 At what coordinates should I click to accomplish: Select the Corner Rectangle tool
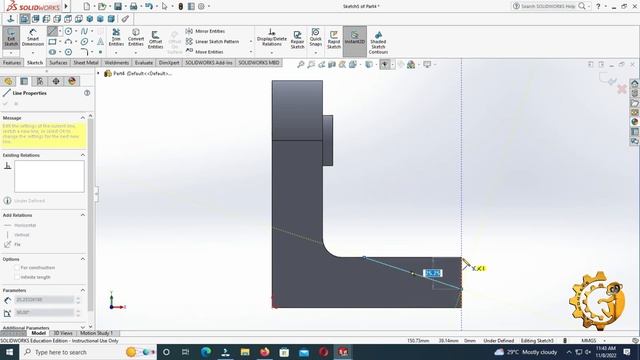pos(52,42)
